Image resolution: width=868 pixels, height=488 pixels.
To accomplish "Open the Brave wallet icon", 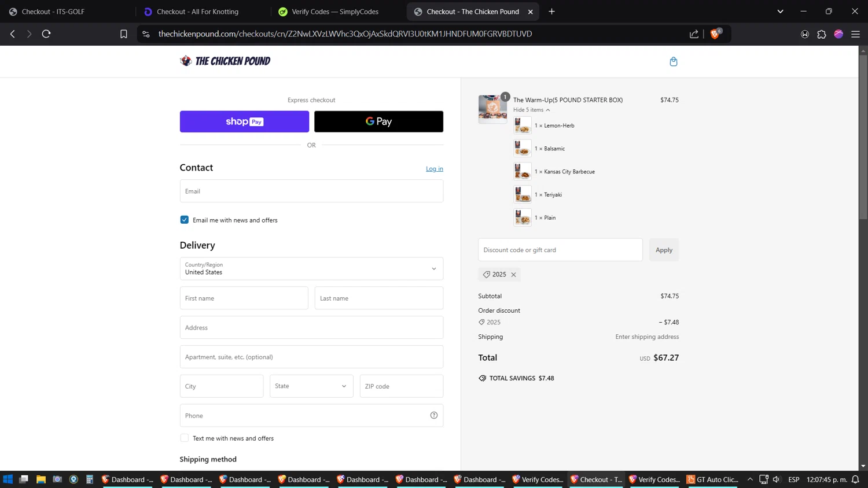I will click(x=804, y=34).
